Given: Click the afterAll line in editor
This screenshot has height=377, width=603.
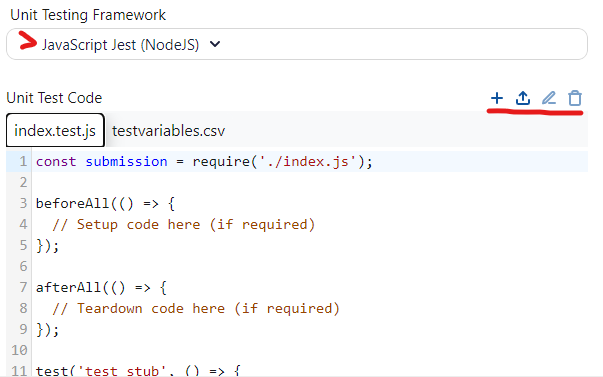Looking at the screenshot, I should [102, 287].
